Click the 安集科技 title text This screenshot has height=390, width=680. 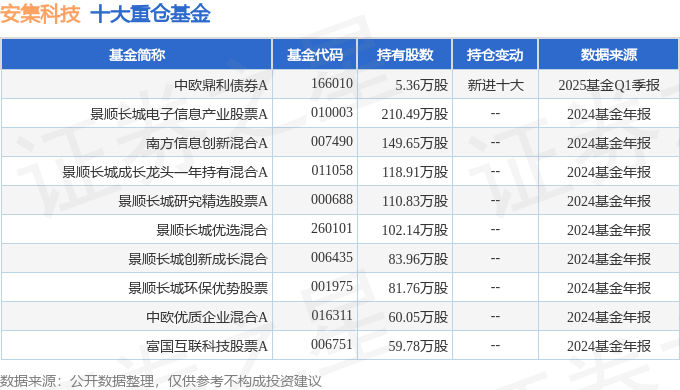coord(40,13)
